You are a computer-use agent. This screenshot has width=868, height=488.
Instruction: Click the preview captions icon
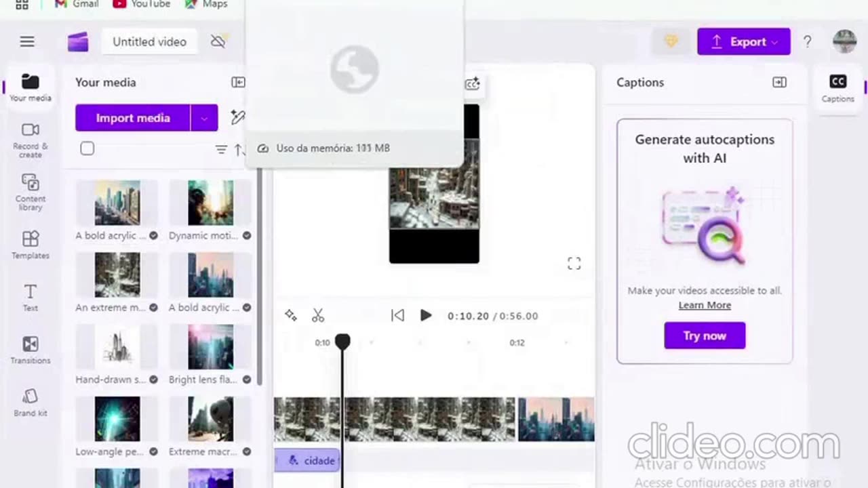[x=472, y=84]
